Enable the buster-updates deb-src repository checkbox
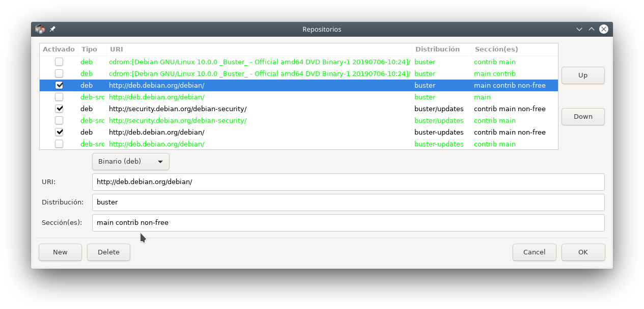644x309 pixels. [x=59, y=144]
